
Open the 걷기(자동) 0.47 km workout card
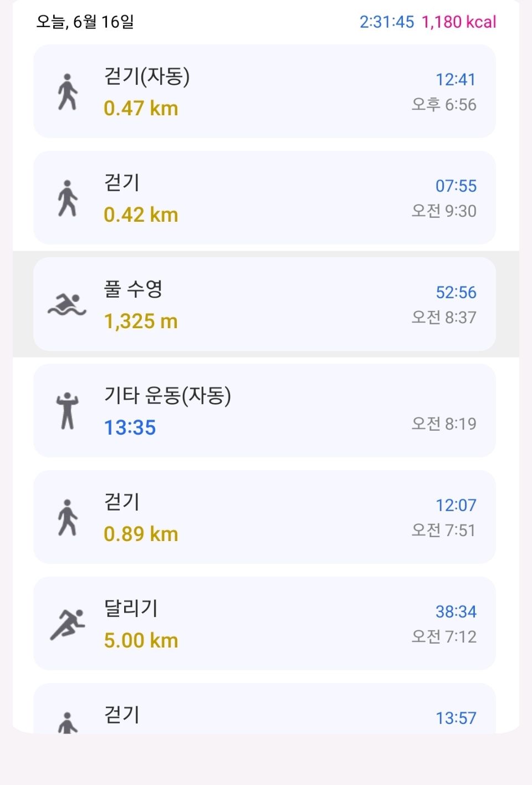click(264, 91)
